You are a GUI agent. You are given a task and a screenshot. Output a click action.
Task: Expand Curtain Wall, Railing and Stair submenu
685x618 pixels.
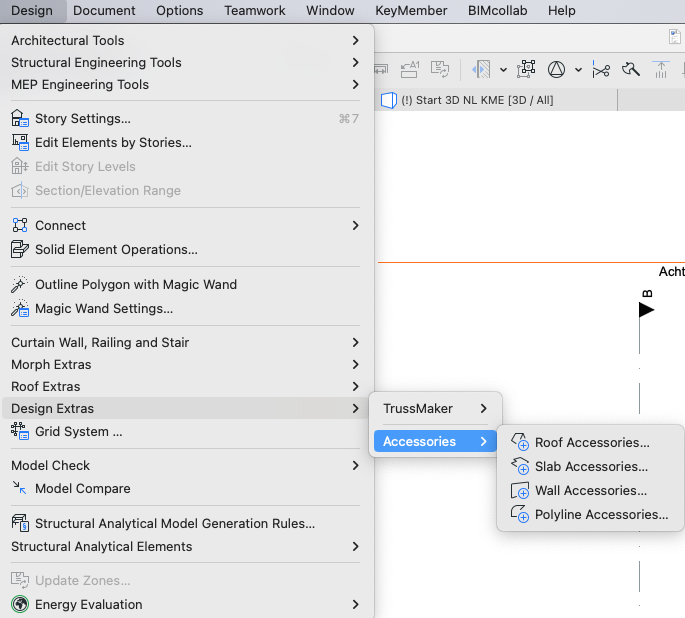pos(356,342)
